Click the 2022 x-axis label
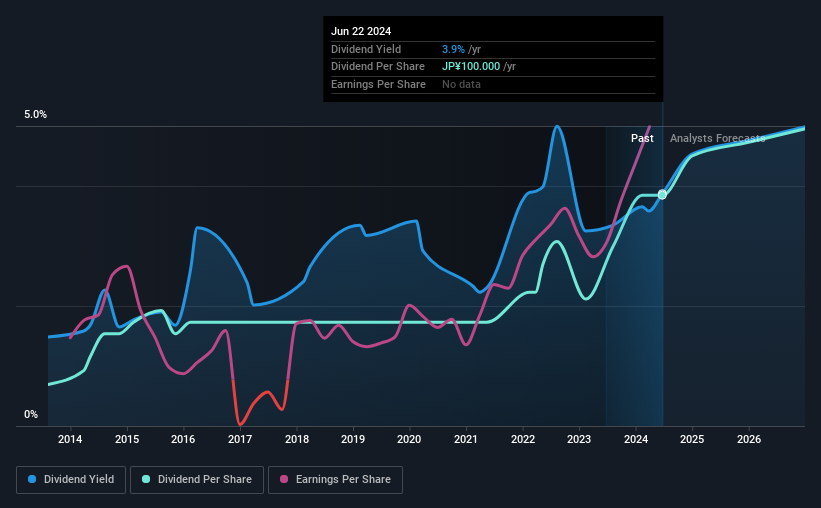 [523, 439]
